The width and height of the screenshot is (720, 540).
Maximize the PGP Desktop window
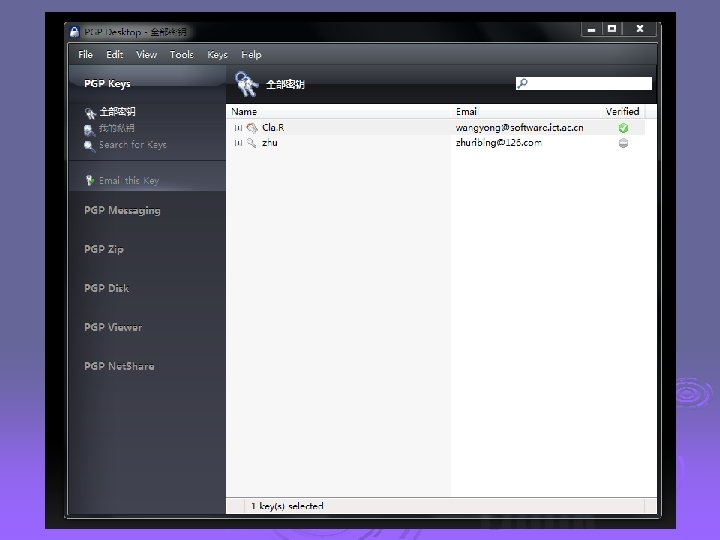[612, 29]
